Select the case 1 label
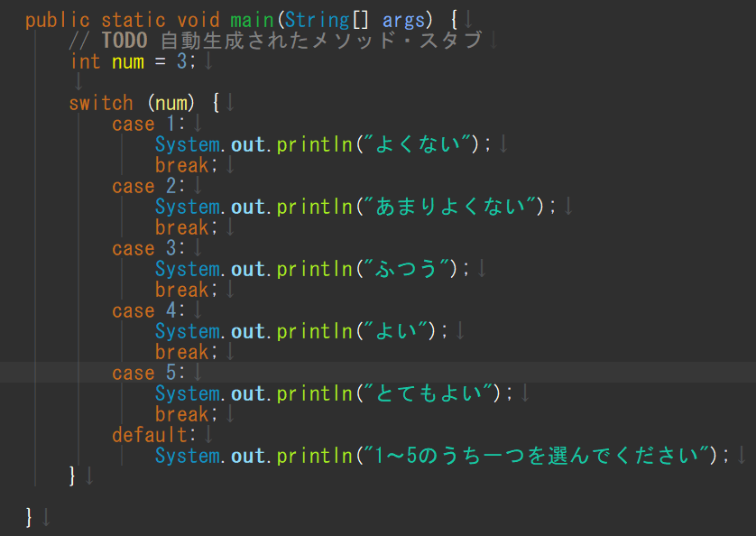Viewport: 756px width, 536px height. pos(148,124)
